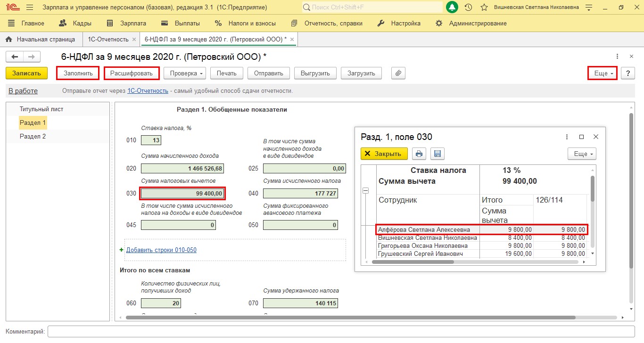Click field 060 with value 20
Screen dimensions: 644x343
point(161,303)
